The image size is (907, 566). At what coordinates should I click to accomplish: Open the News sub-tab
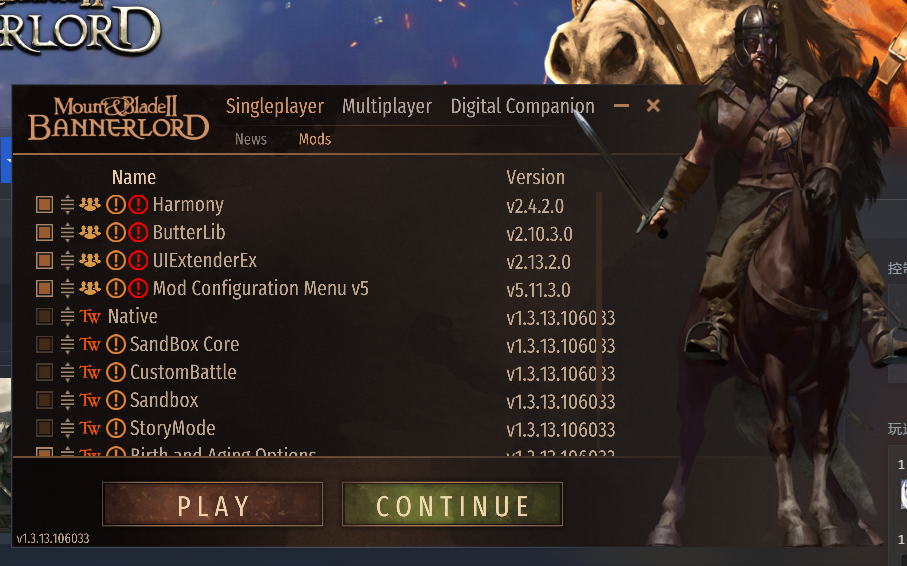coord(251,139)
